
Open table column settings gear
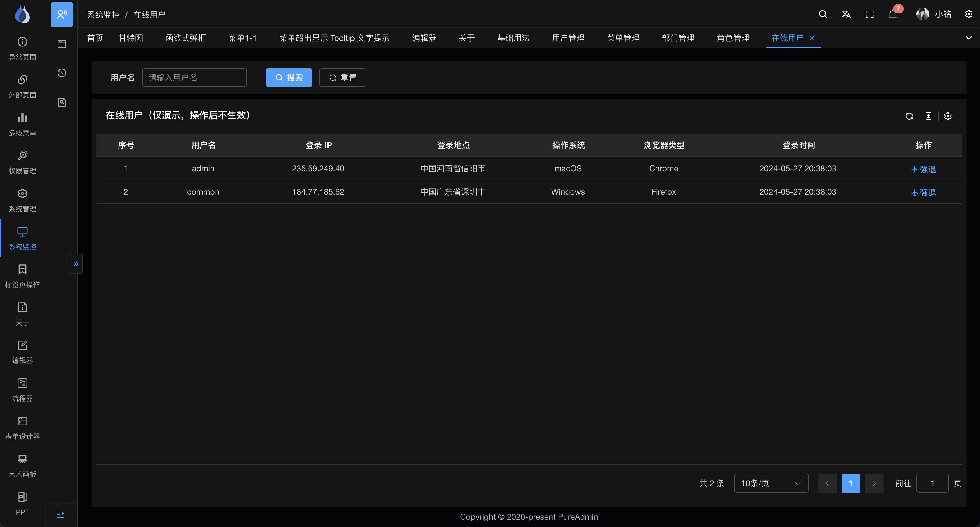click(x=948, y=116)
